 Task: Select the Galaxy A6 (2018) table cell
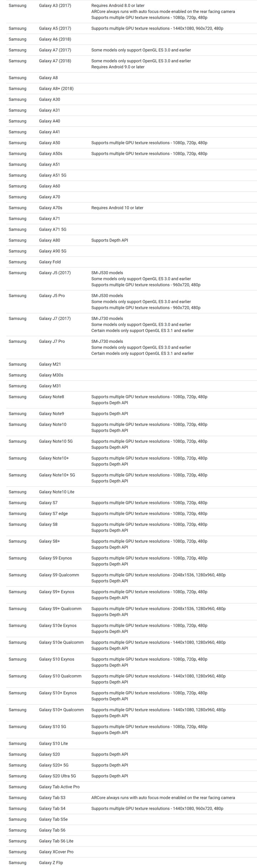[55, 39]
